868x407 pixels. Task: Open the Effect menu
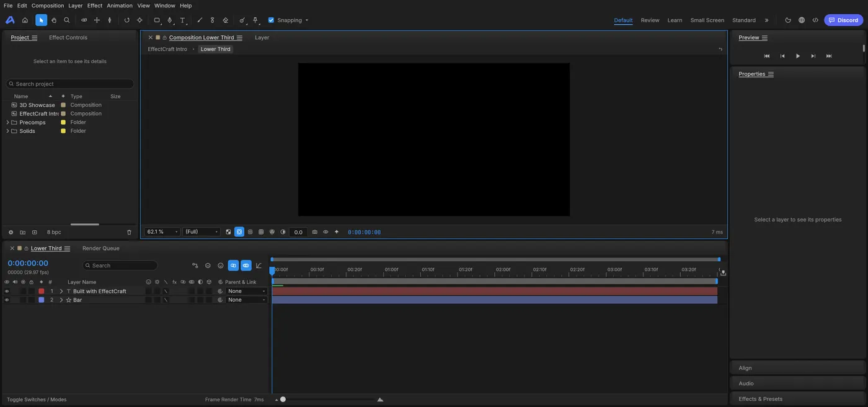point(95,6)
